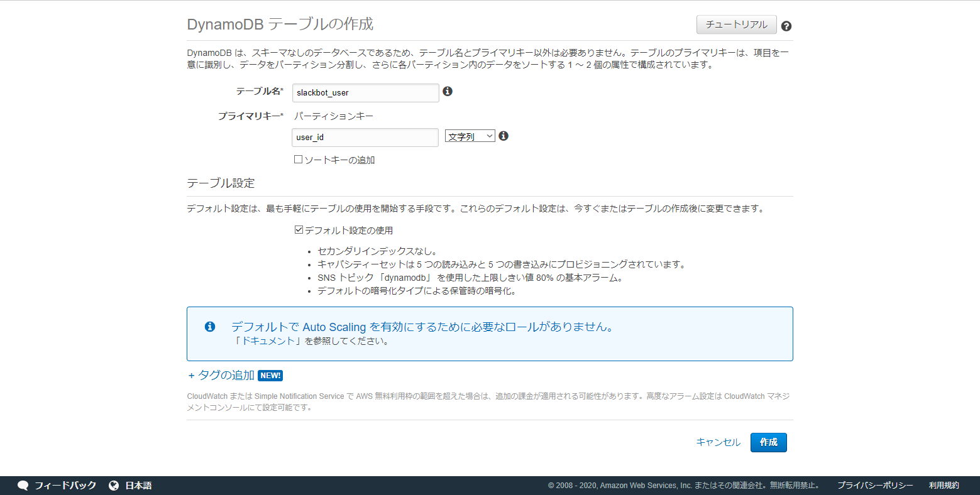Click the キャンセル link
This screenshot has height=495, width=980.
coord(718,442)
